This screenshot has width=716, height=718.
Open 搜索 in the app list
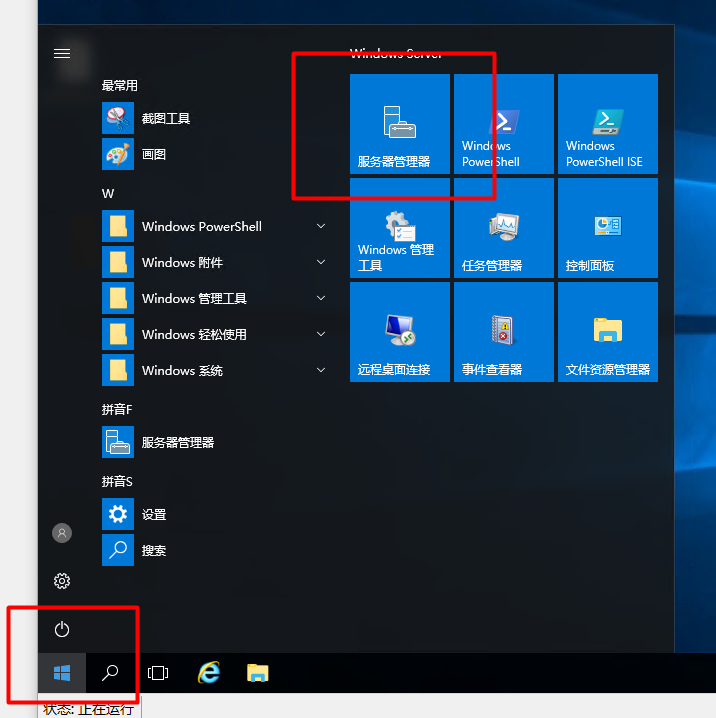[215, 550]
